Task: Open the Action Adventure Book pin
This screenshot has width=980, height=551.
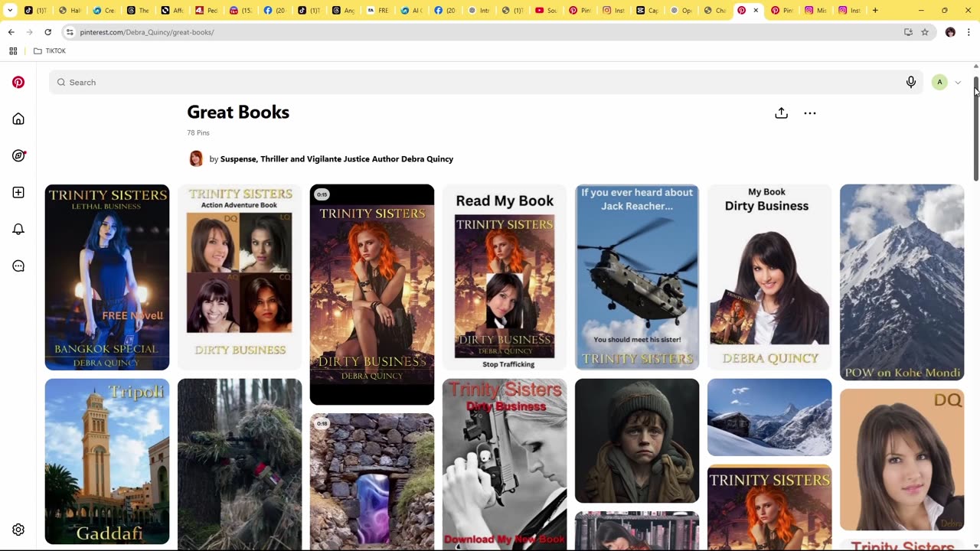Action: (240, 277)
